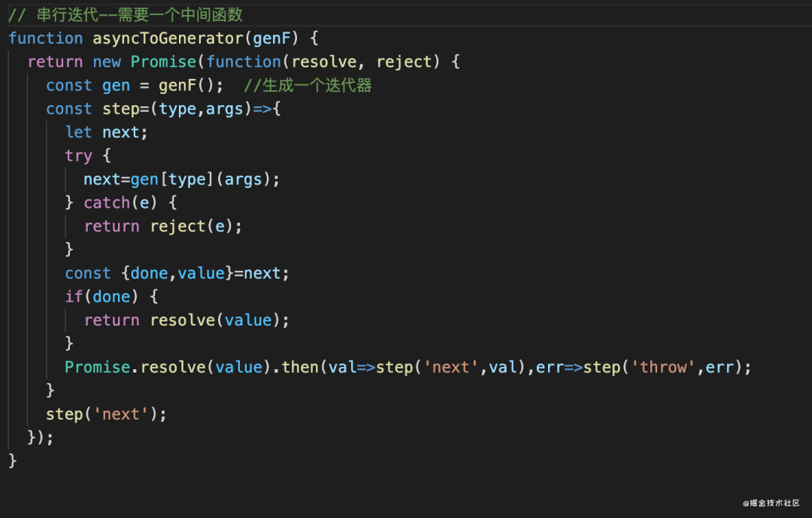
Task: Place cursor on the Chinese comment line at top
Action: 126,15
